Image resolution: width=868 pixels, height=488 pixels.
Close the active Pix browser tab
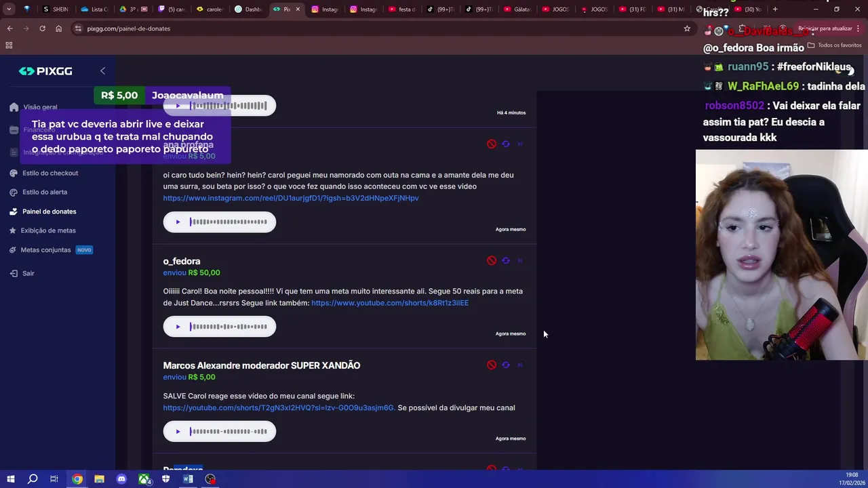pos(297,9)
